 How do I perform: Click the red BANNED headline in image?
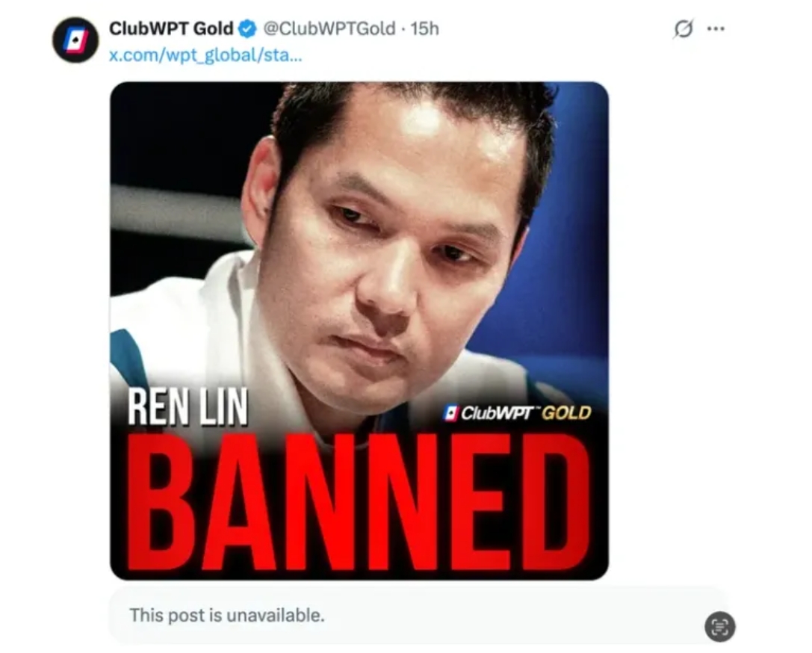click(359, 501)
